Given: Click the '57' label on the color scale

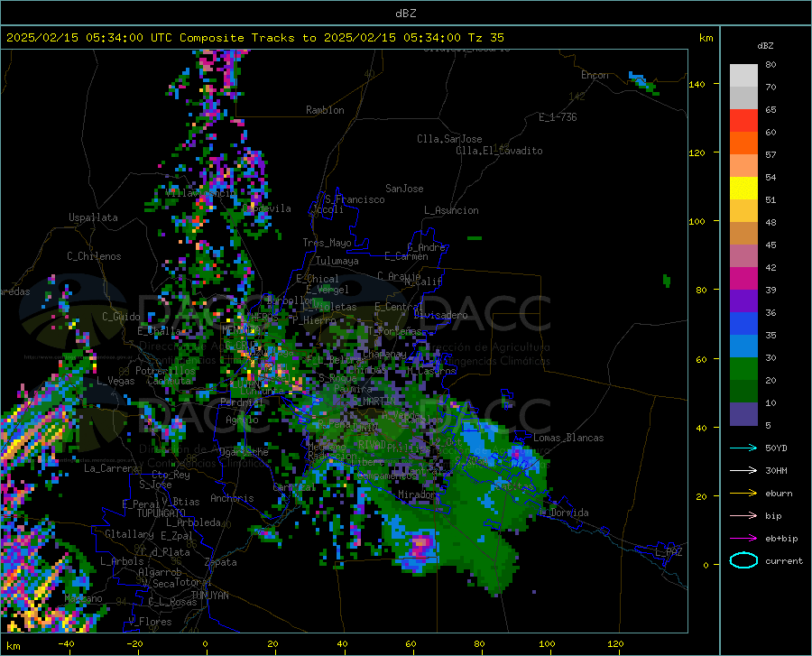Looking at the screenshot, I should coord(770,155).
